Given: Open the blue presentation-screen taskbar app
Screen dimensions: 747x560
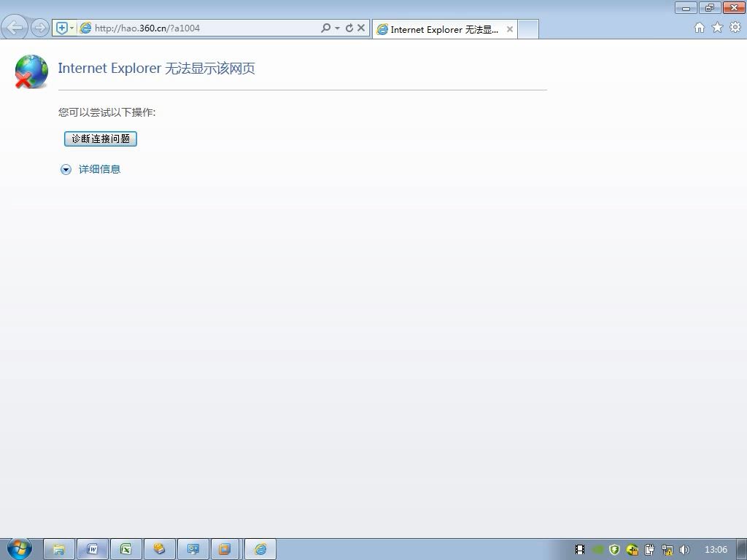Looking at the screenshot, I should pos(193,550).
